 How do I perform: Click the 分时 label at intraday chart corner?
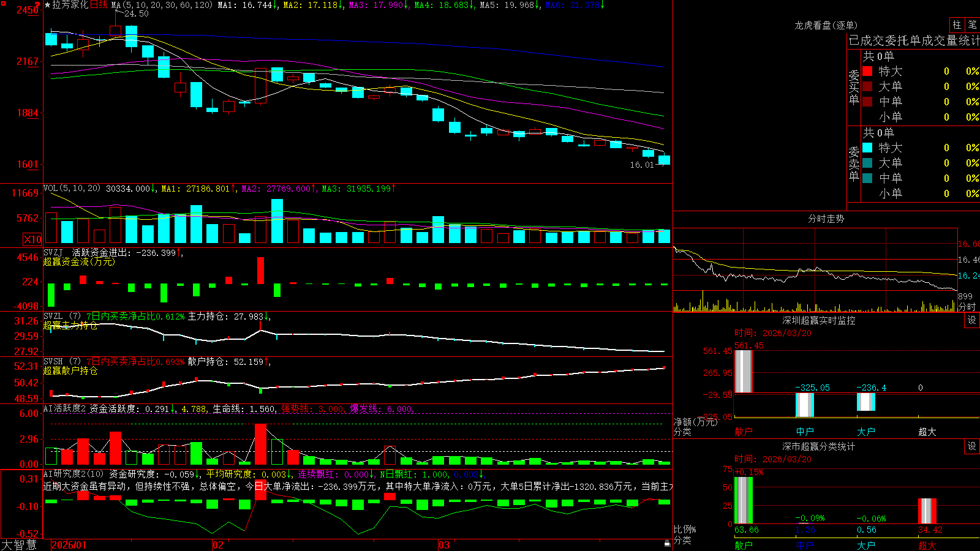coord(967,307)
